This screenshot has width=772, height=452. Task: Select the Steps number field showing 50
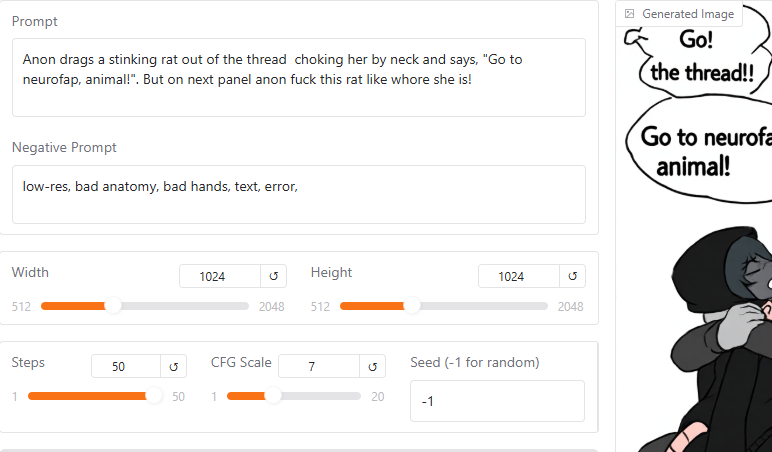coord(126,366)
